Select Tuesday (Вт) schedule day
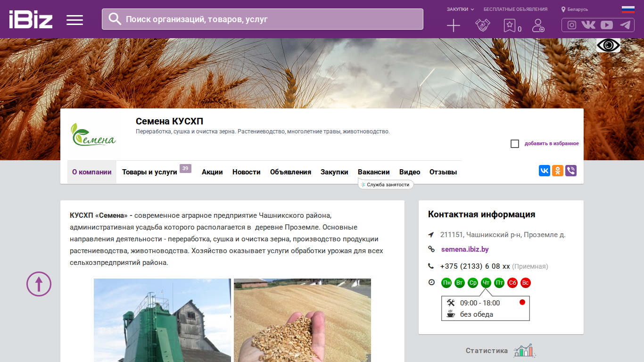 (460, 283)
